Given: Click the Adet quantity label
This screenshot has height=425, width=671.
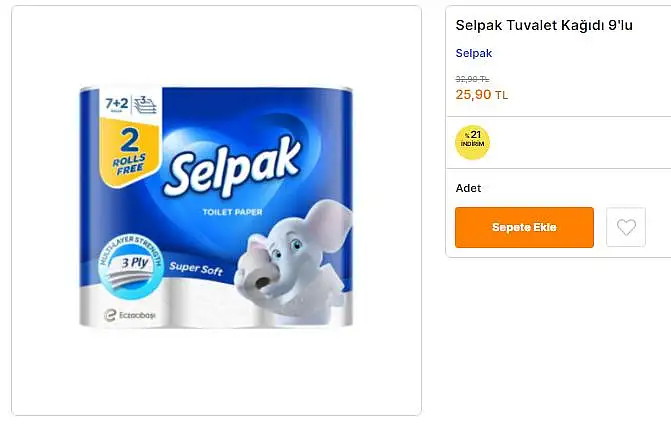Looking at the screenshot, I should [468, 188].
